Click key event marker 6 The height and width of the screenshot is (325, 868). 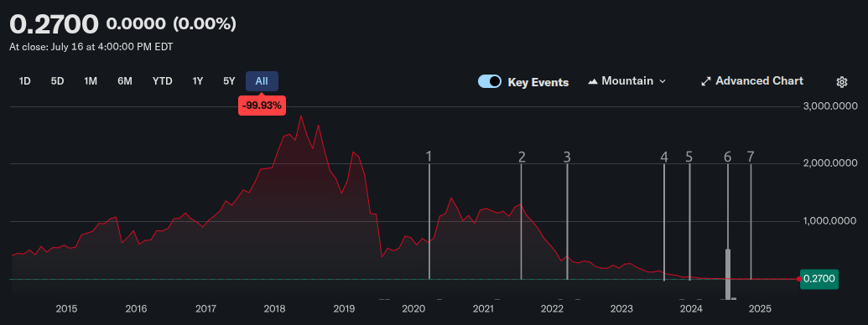tap(727, 157)
